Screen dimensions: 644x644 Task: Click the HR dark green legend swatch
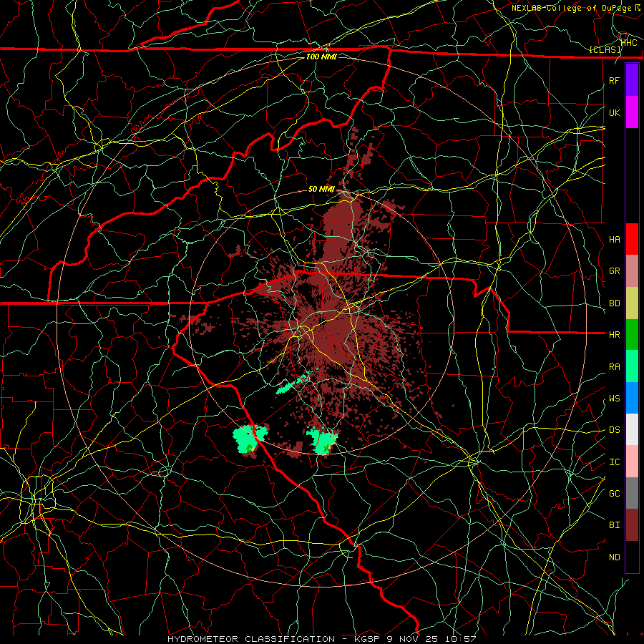(632, 335)
